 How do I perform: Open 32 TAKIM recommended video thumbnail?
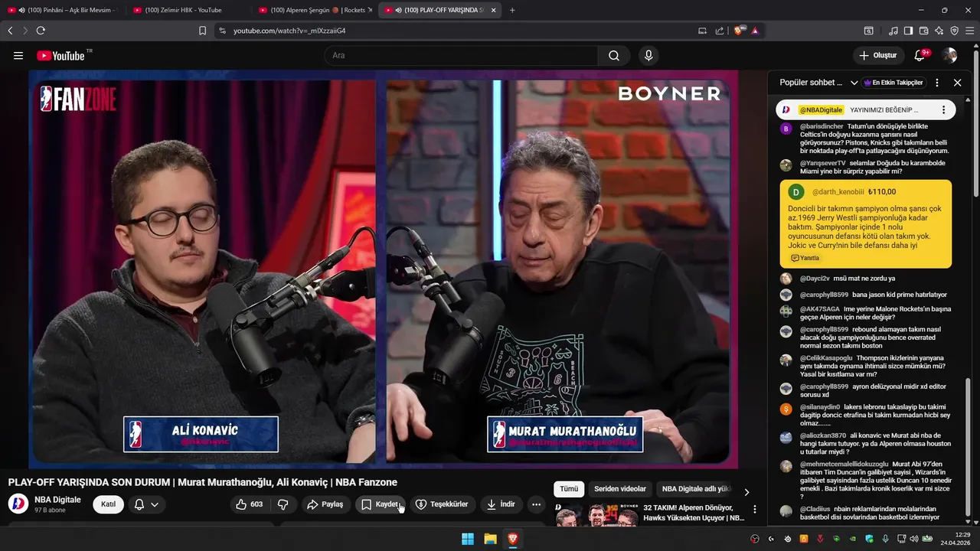597,514
